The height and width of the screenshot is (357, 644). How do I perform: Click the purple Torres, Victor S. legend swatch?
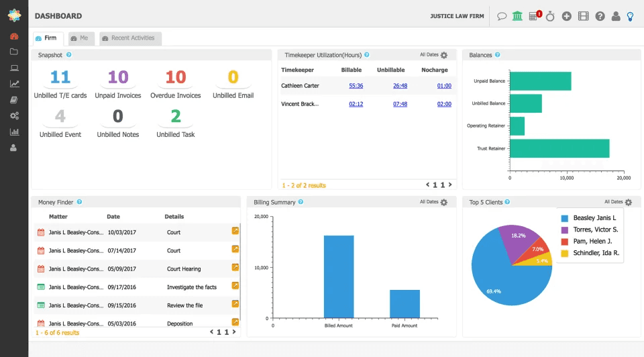coord(565,229)
